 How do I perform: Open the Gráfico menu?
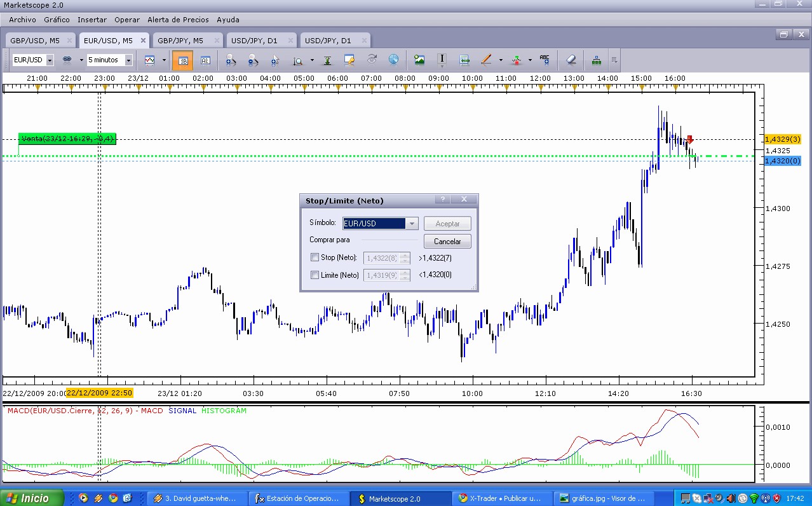pyautogui.click(x=57, y=20)
